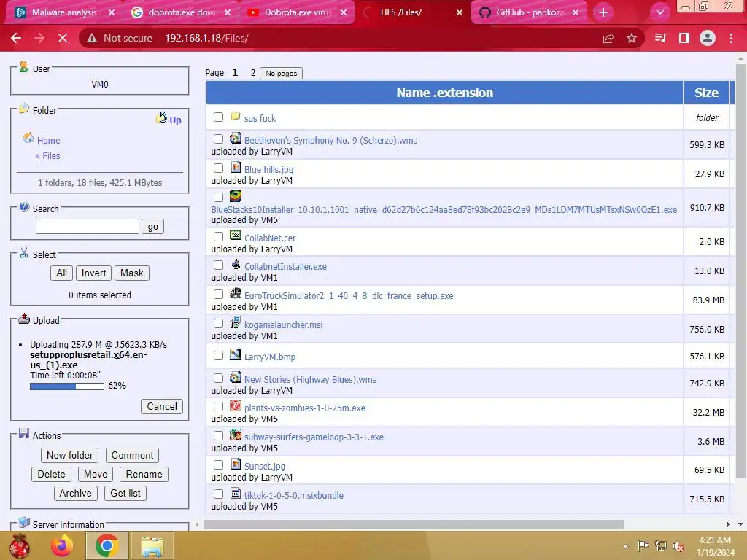This screenshot has height=560, width=747.
Task: Click the EuroTruckSimulator2 setup icon
Action: click(236, 293)
